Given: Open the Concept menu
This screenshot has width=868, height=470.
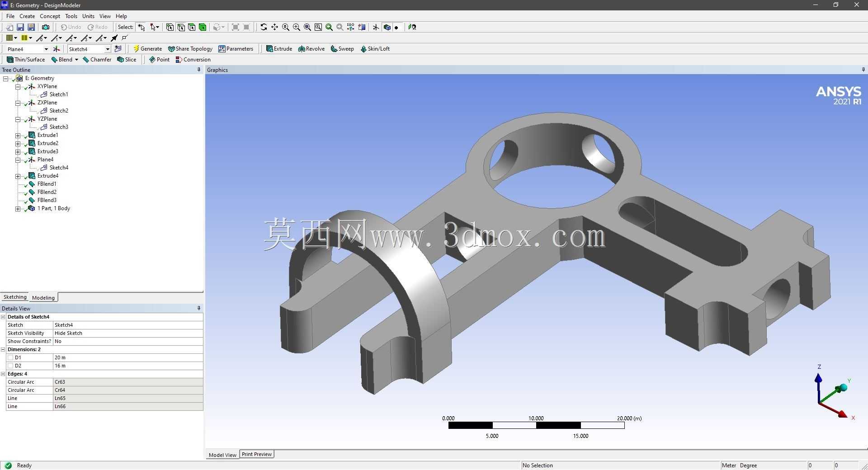Looking at the screenshot, I should point(50,16).
